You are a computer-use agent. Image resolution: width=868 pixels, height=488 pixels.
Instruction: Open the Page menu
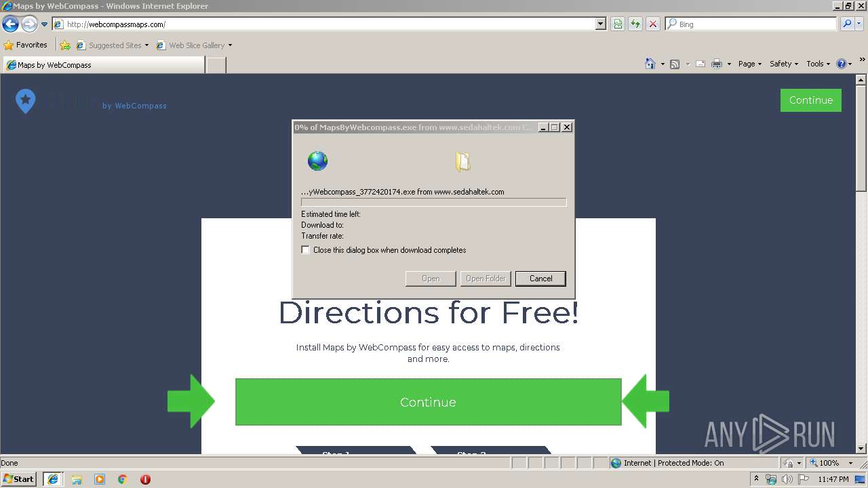750,64
